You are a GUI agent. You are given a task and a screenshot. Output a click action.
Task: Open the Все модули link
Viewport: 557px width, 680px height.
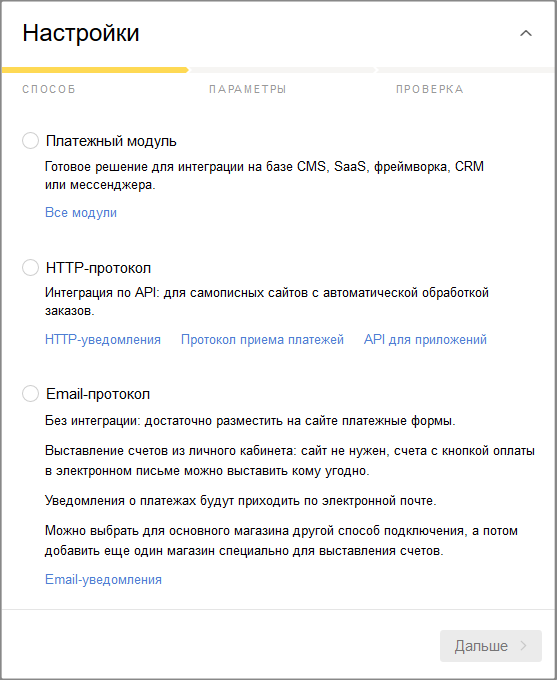(81, 212)
